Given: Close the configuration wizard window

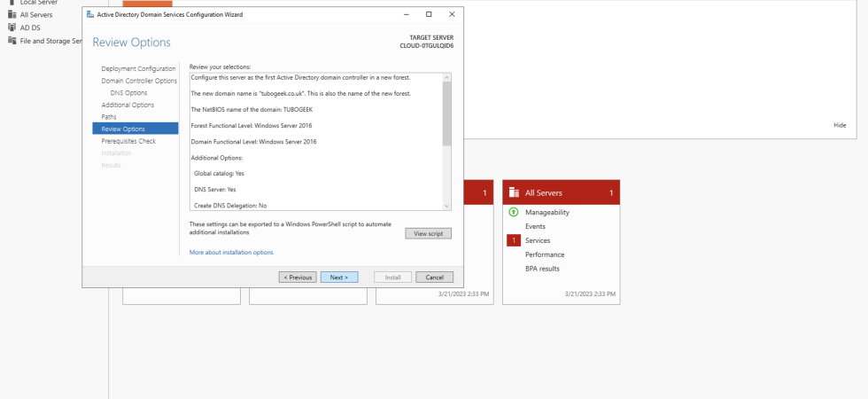Looking at the screenshot, I should [x=452, y=14].
